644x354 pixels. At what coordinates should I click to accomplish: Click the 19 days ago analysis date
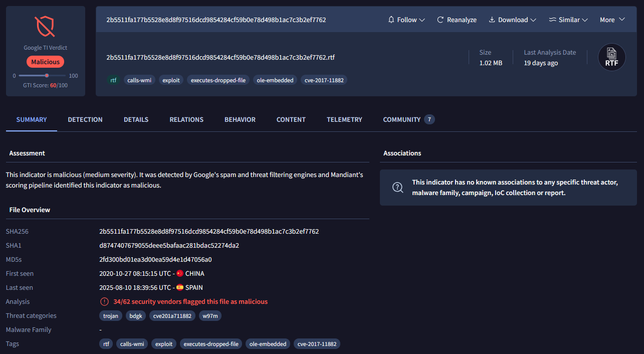(x=541, y=63)
